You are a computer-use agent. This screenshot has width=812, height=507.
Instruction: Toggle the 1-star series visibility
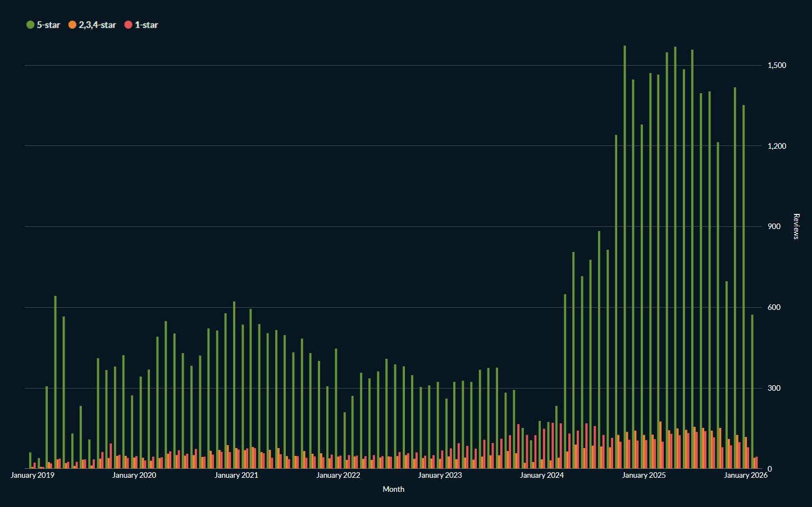[147, 25]
